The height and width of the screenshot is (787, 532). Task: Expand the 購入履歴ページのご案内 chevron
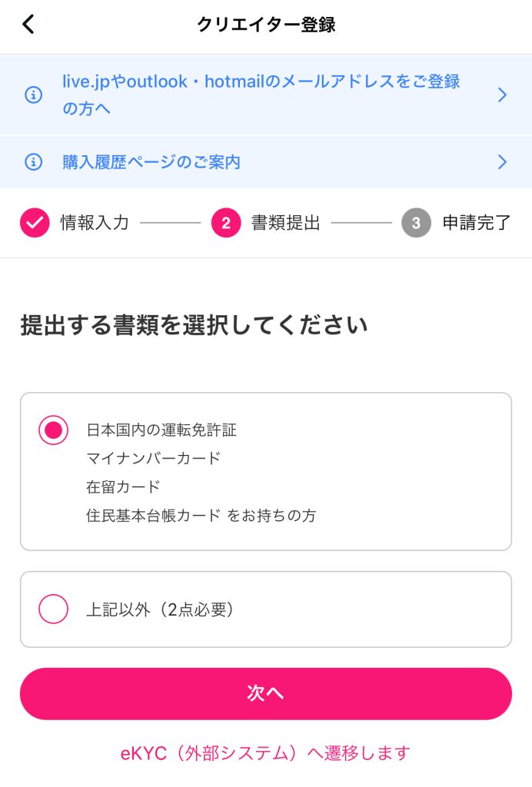click(x=502, y=162)
